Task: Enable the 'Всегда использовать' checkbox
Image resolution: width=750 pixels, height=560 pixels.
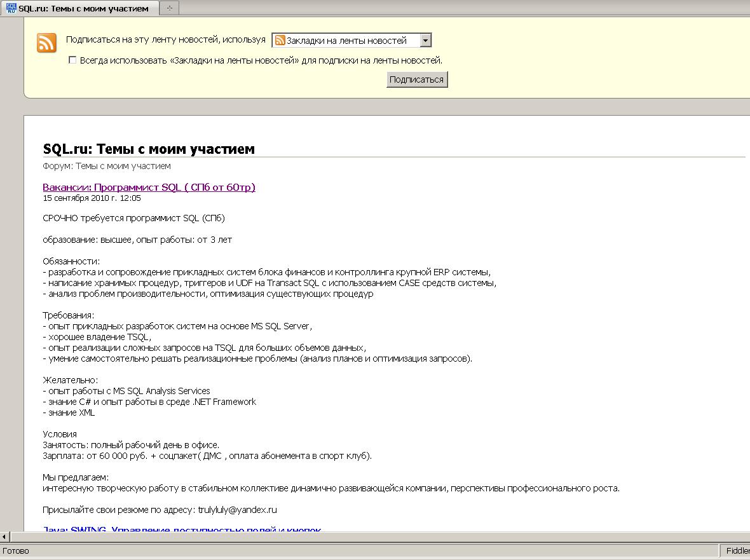Action: [x=72, y=60]
